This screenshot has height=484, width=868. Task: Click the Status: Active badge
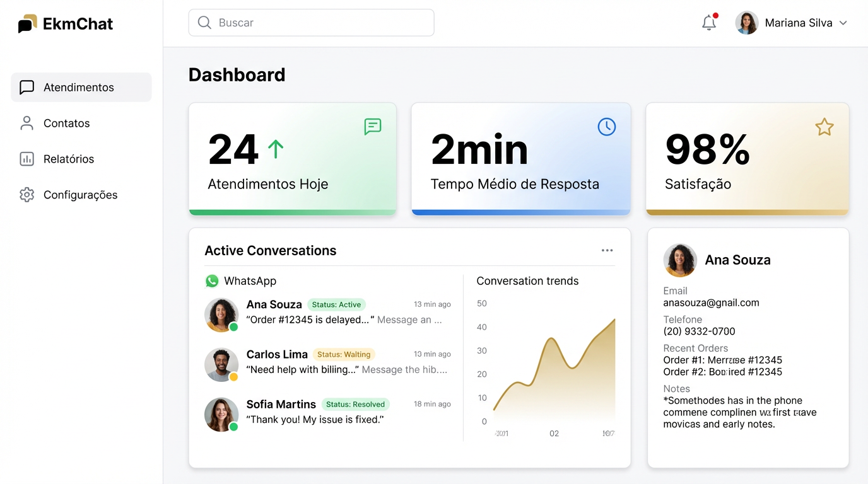[x=336, y=304]
